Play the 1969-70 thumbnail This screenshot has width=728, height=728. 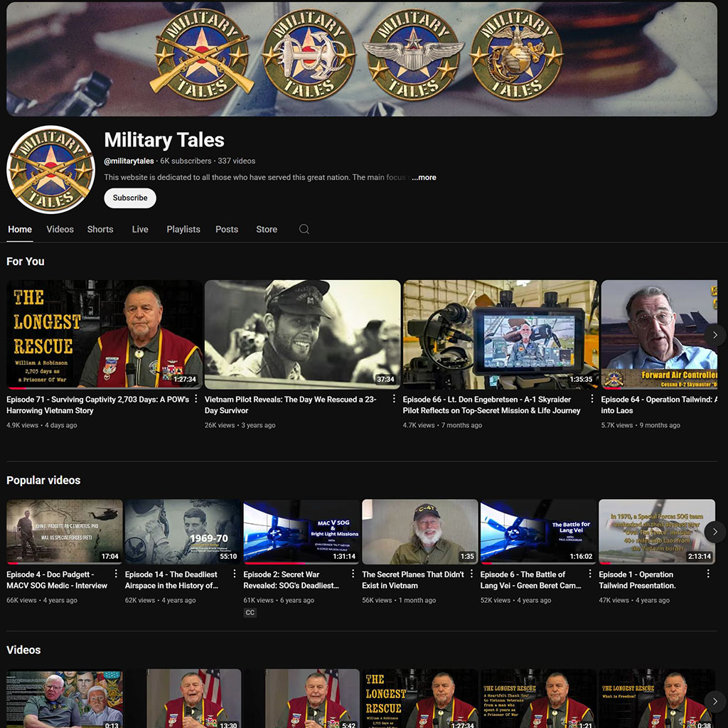183,532
